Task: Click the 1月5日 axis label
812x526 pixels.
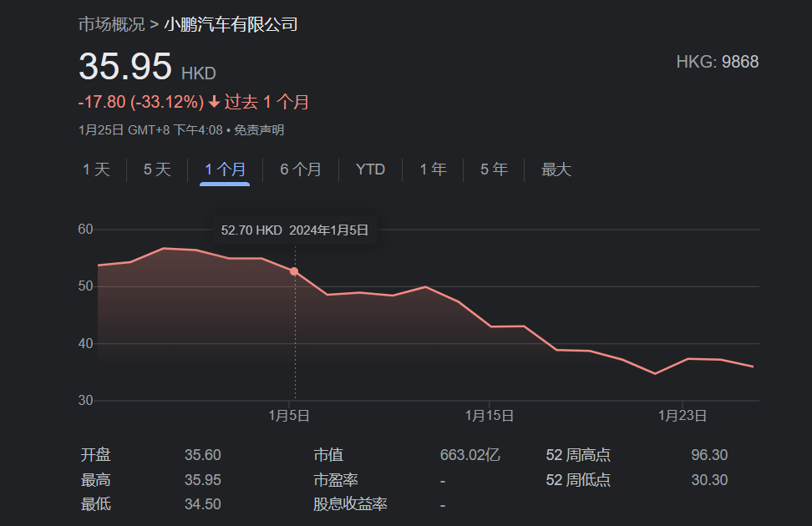Action: coord(289,416)
